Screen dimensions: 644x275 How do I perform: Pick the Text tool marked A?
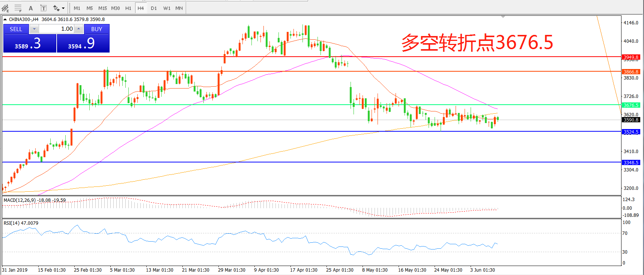click(31, 8)
